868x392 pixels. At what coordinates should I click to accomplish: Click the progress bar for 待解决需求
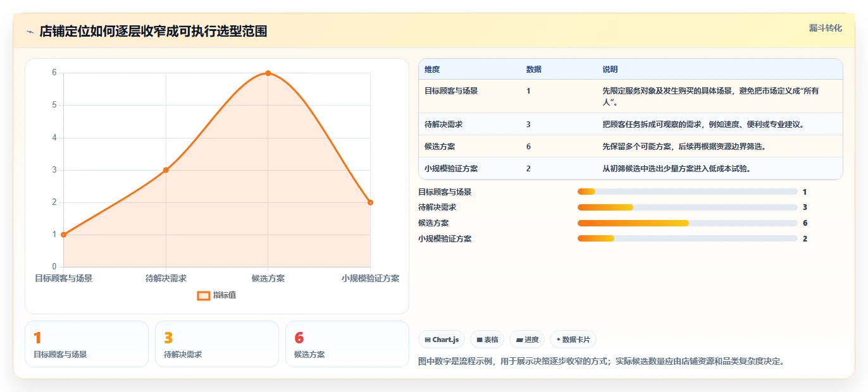point(687,207)
